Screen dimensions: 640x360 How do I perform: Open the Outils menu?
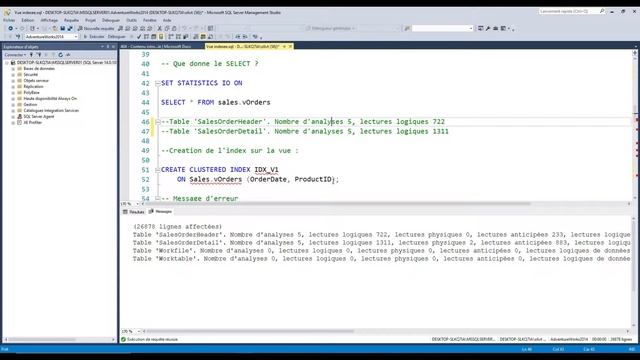tap(131, 20)
